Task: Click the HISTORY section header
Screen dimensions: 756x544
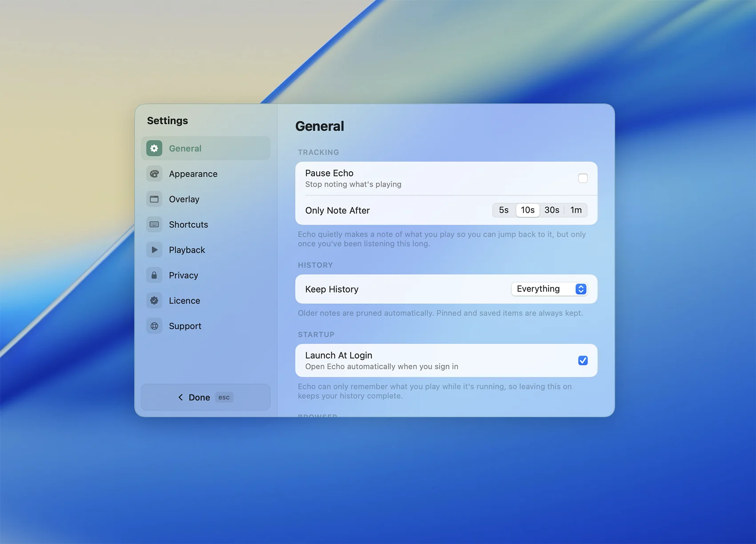Action: point(315,265)
